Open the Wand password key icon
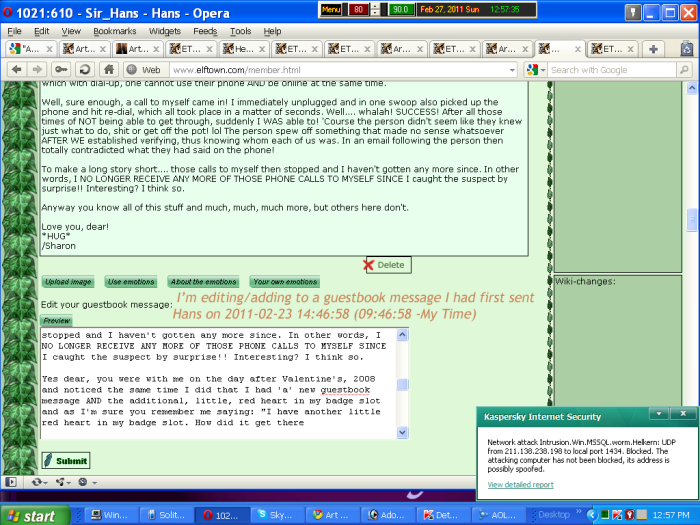Viewport: 700px width, 525px height. [62, 70]
